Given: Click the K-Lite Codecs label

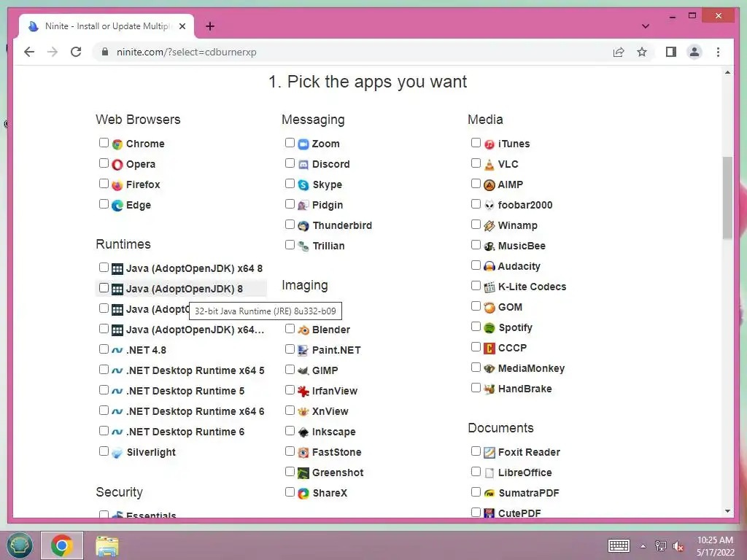Looking at the screenshot, I should click(x=532, y=287).
